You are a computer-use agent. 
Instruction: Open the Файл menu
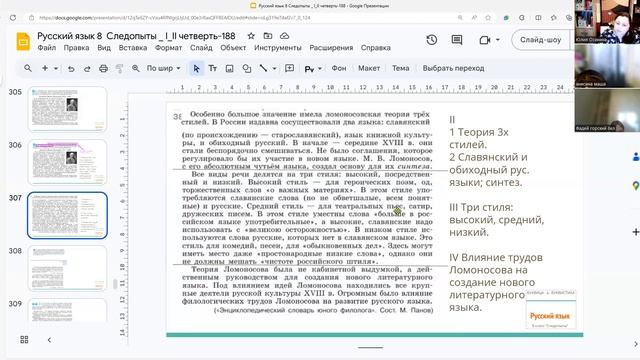point(47,48)
